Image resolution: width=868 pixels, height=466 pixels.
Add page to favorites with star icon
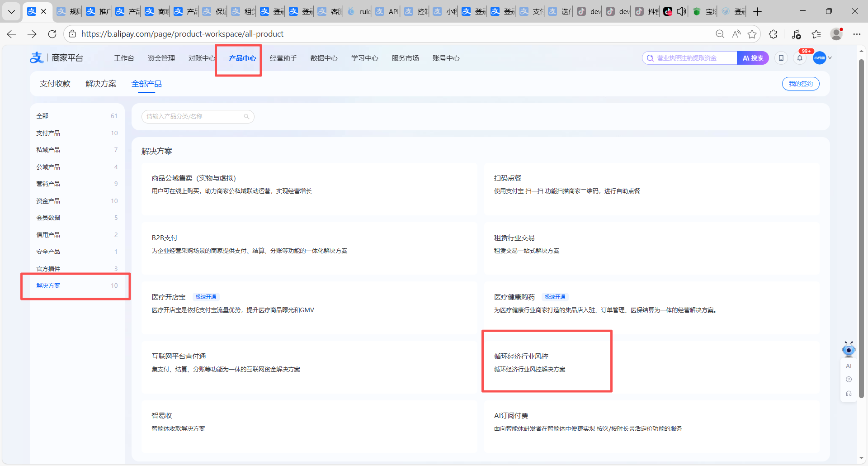coord(752,34)
